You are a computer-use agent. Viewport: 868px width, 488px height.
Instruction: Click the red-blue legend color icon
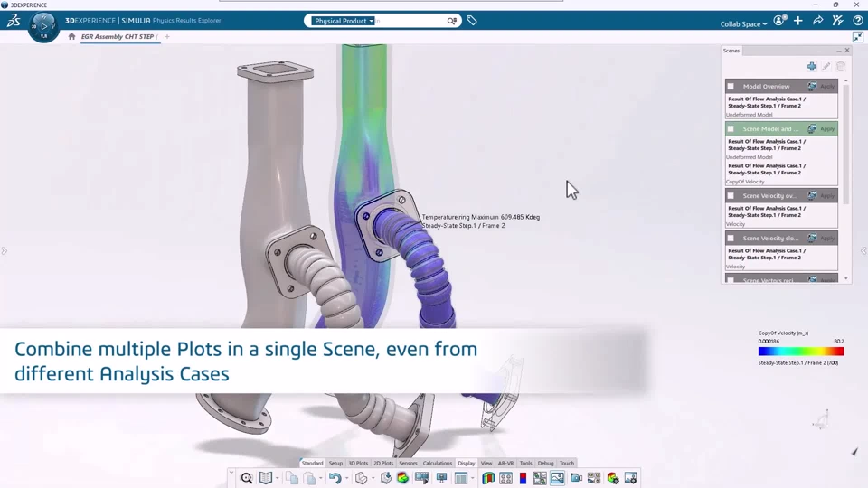tap(523, 478)
